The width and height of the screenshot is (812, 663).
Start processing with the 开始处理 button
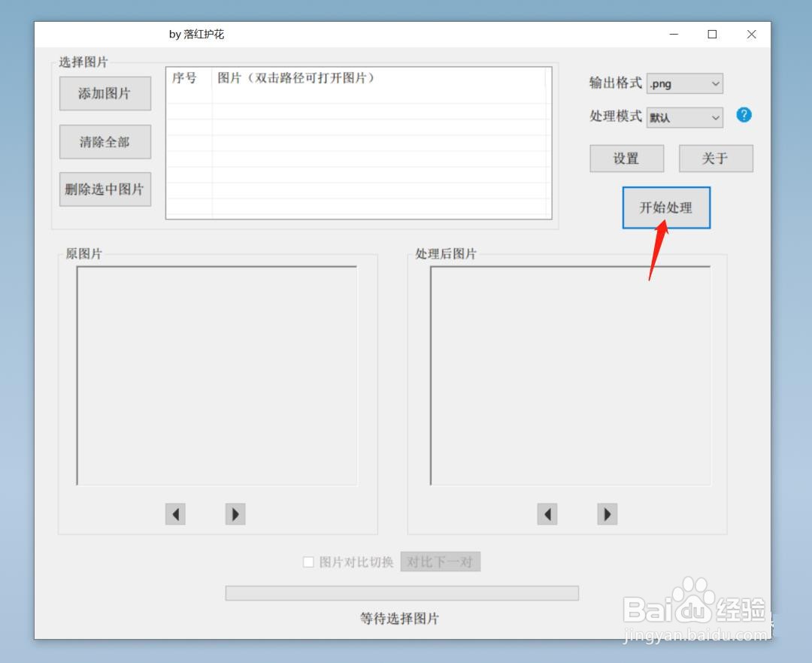click(666, 208)
